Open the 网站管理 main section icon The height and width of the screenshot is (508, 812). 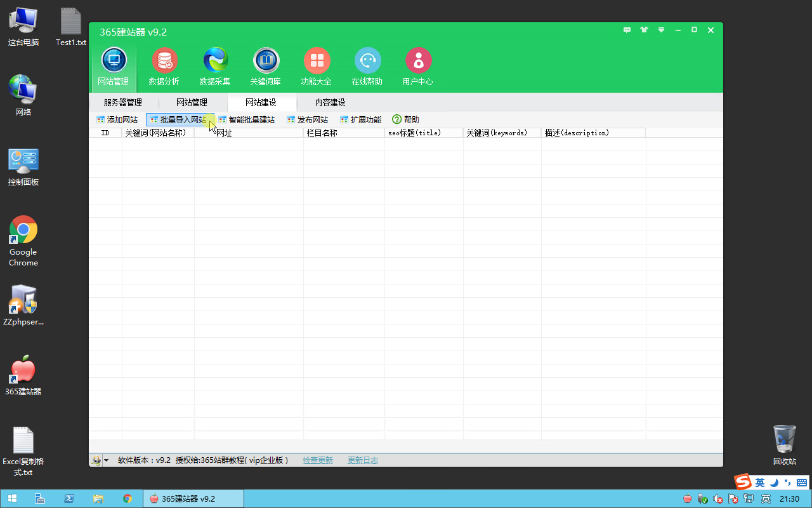pyautogui.click(x=114, y=68)
